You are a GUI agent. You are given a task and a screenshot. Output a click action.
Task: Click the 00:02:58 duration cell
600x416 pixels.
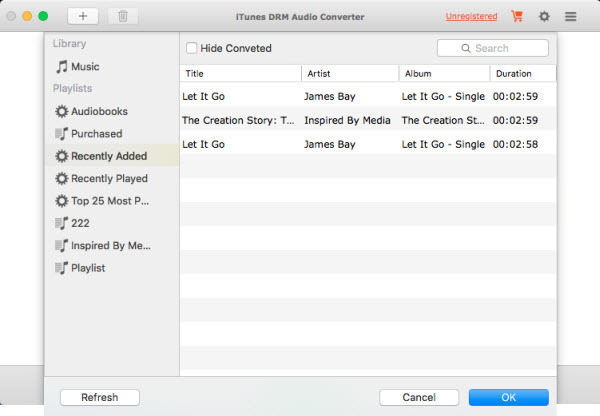pos(515,144)
